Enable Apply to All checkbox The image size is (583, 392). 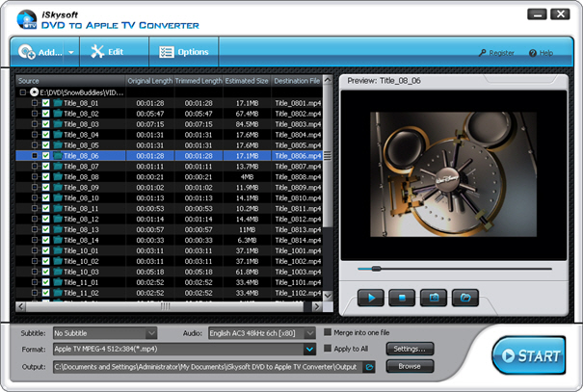pos(328,348)
